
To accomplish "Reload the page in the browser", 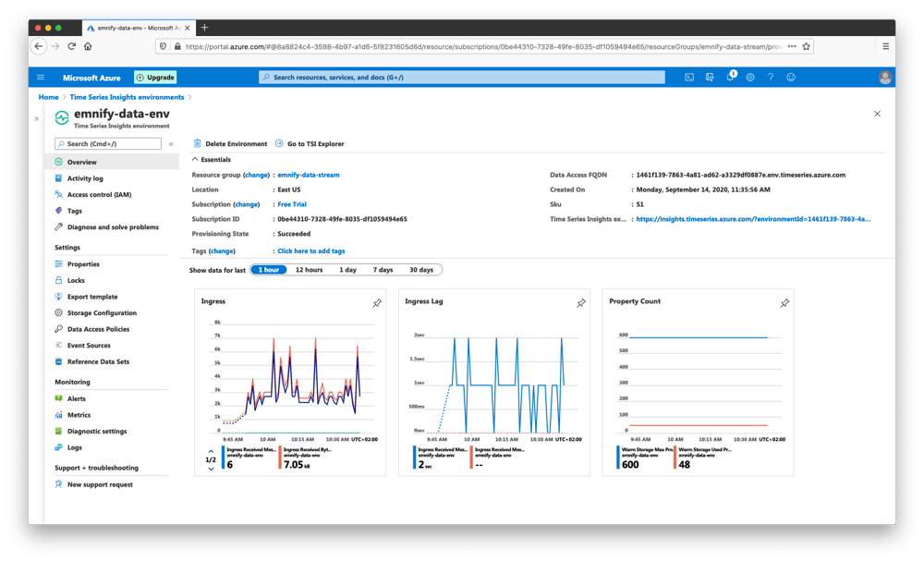I will coord(71,46).
